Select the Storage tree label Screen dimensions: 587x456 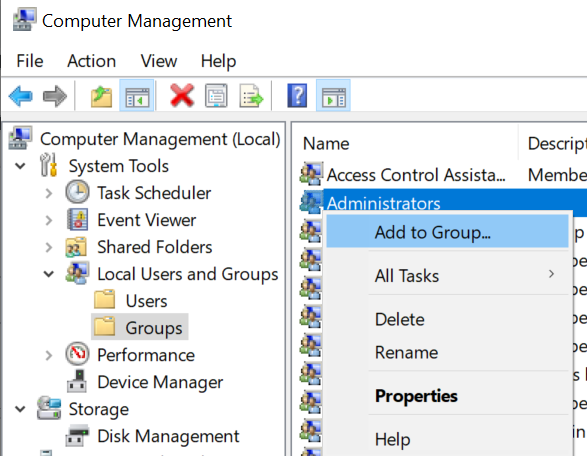click(99, 409)
